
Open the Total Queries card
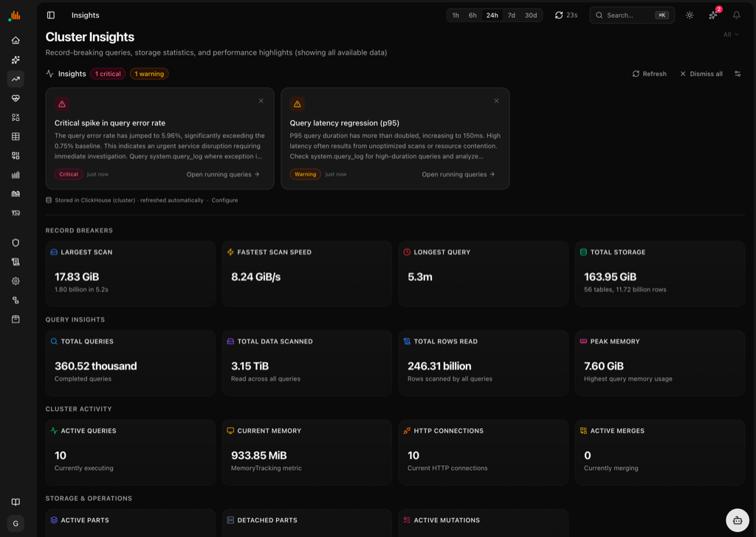[x=130, y=363]
